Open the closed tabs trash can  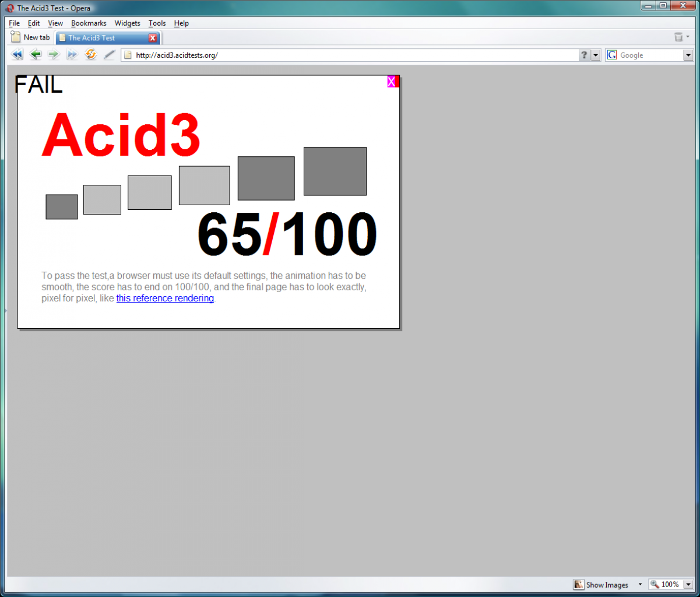click(678, 37)
